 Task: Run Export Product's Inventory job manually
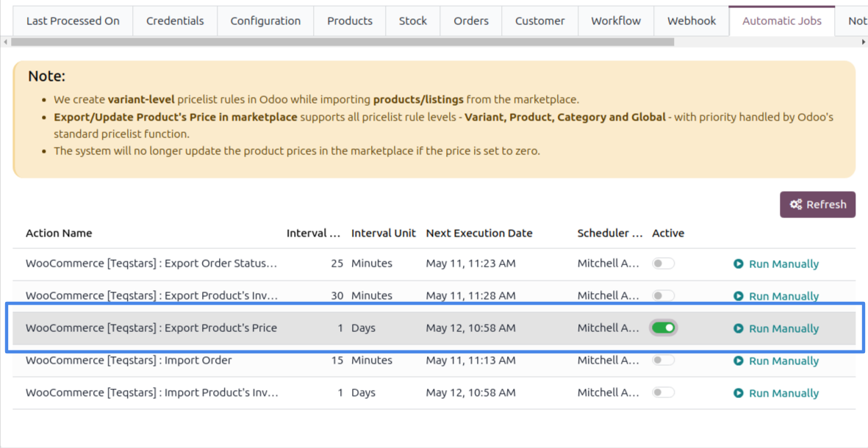776,296
